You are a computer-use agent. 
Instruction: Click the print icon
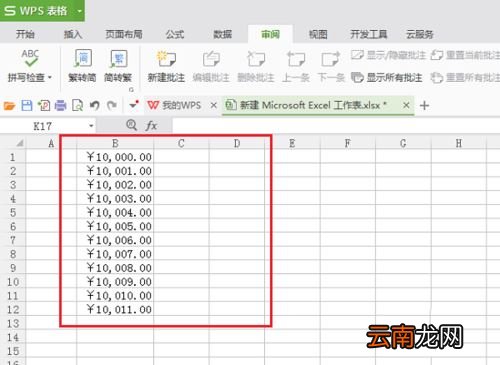pyautogui.click(x=61, y=106)
